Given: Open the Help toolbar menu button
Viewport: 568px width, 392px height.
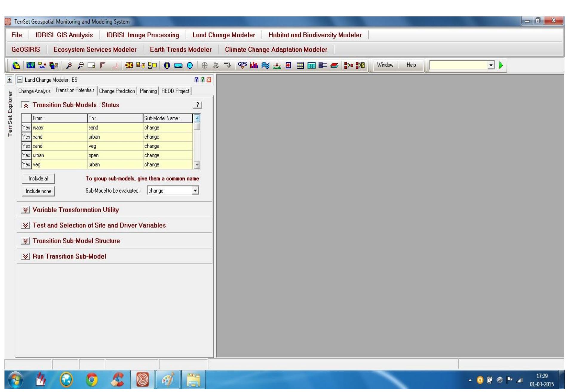Looking at the screenshot, I should tap(411, 65).
